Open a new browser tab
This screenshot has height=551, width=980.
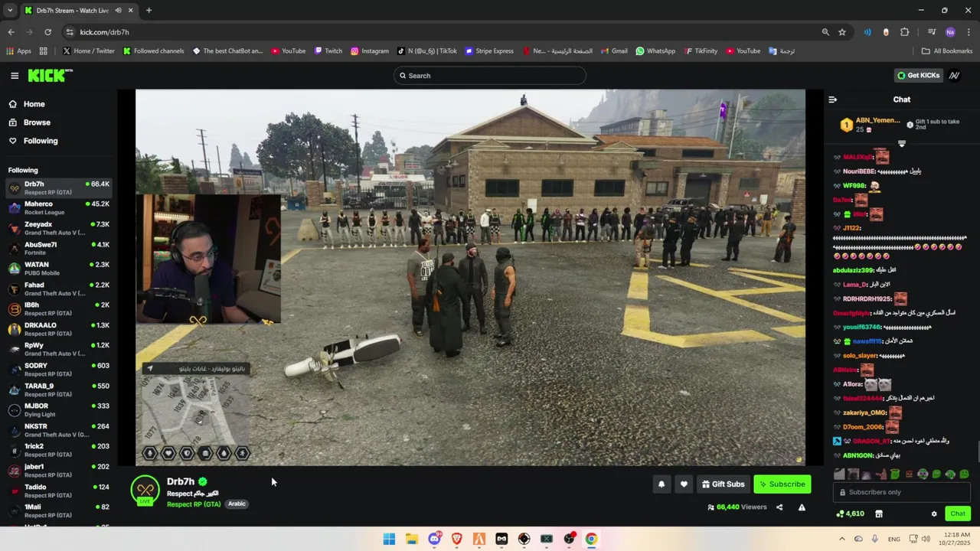tap(149, 11)
